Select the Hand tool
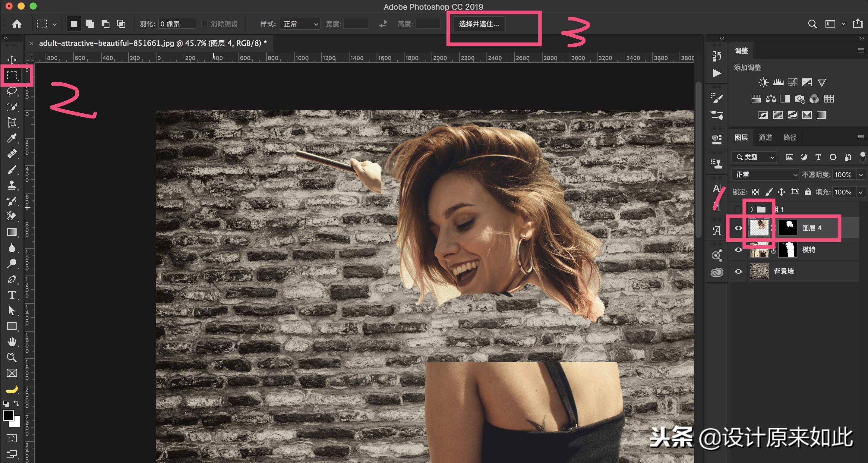 [x=12, y=342]
